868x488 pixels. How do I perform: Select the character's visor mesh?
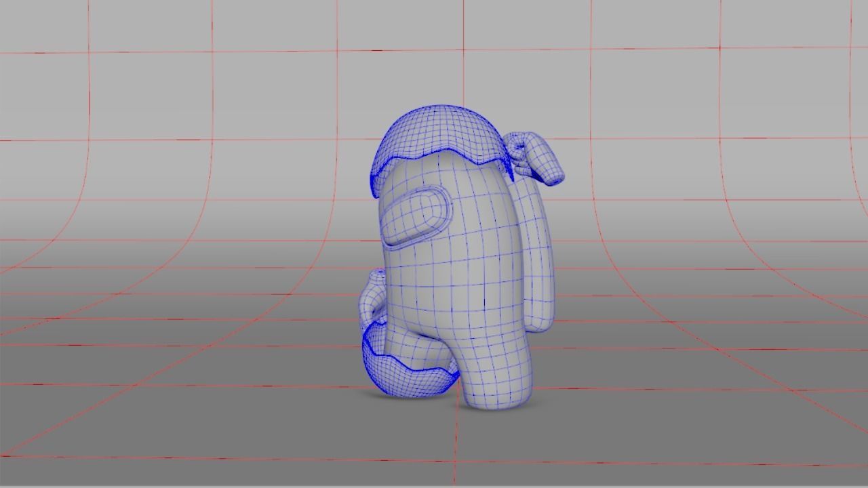pyautogui.click(x=416, y=216)
